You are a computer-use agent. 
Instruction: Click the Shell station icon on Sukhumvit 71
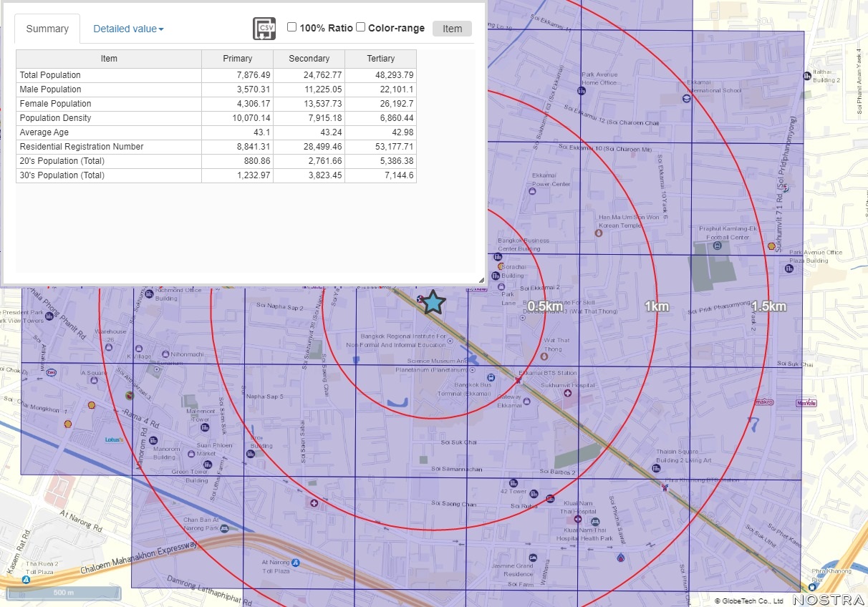pyautogui.click(x=772, y=246)
